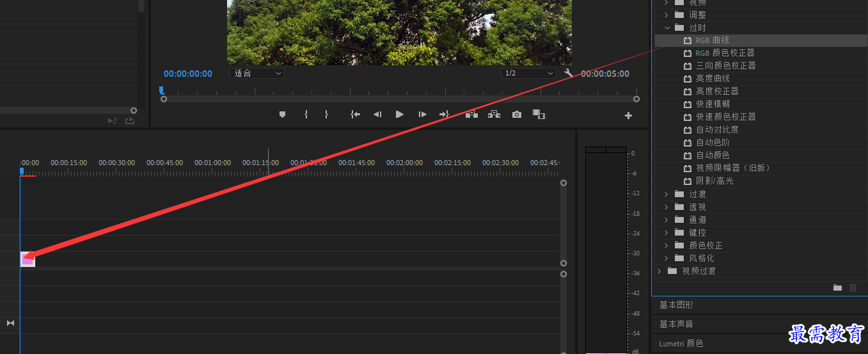Click the 风格化 folder icon
The height and width of the screenshot is (354, 868).
679,258
